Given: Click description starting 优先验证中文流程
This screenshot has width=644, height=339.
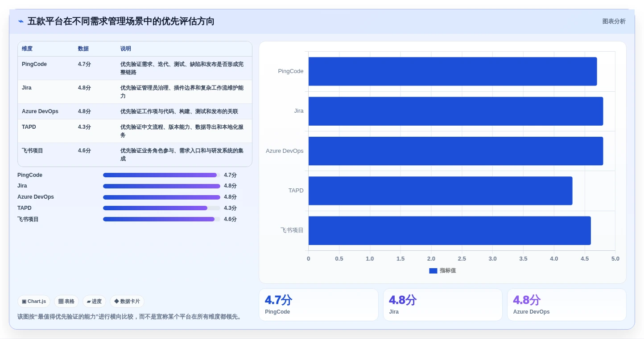Looking at the screenshot, I should pos(182,131).
